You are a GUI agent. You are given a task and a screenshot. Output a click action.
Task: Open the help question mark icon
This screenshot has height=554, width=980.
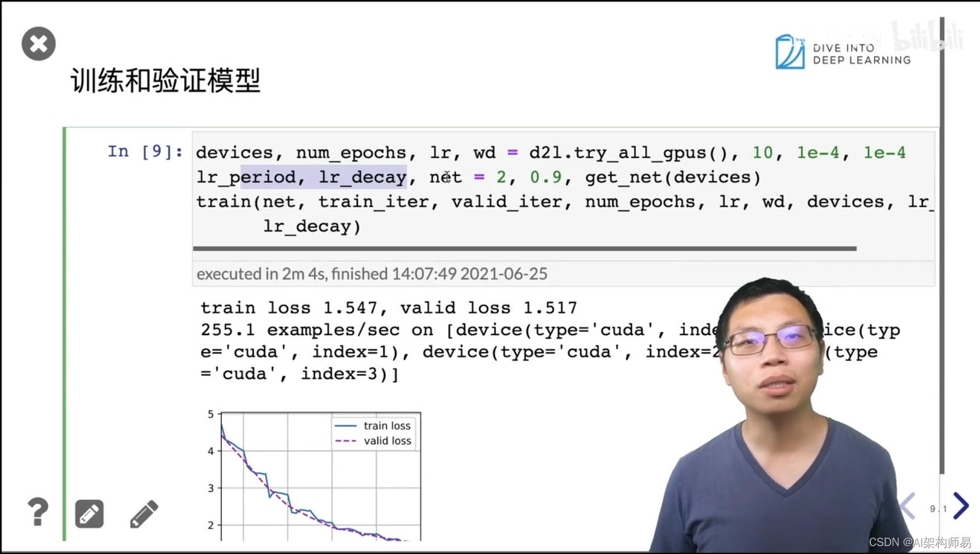(x=38, y=511)
